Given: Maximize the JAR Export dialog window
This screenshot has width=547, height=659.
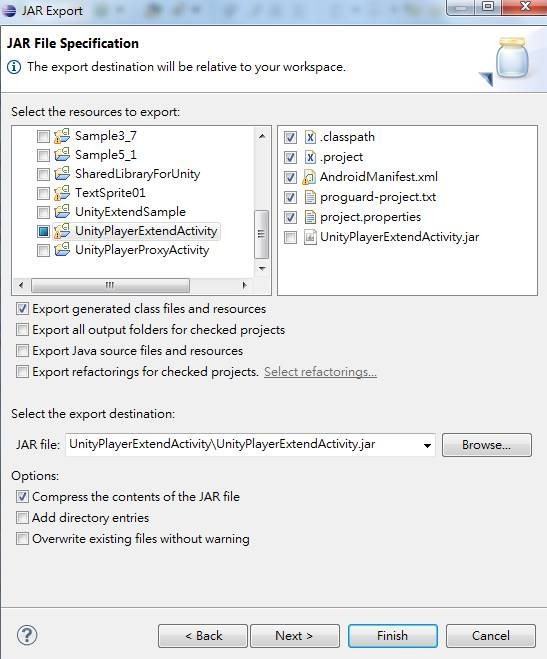Looking at the screenshot, I should (488, 7).
